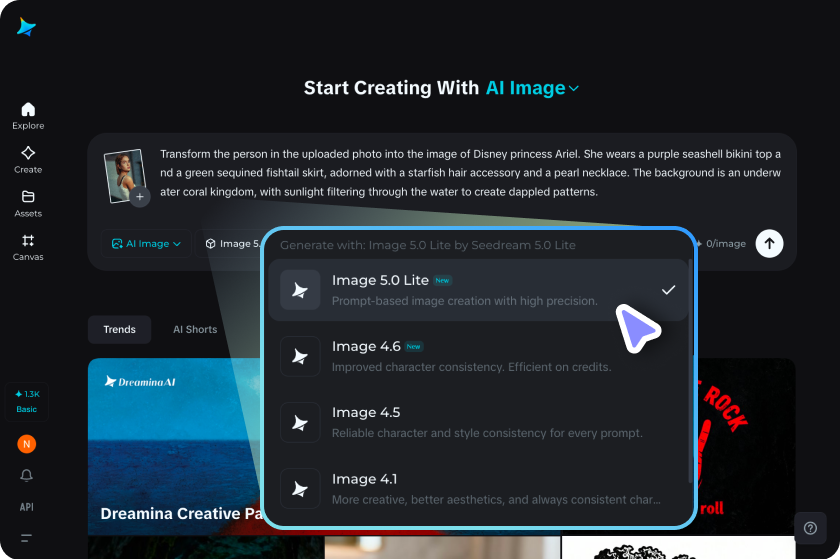This screenshot has height=560, width=840.
Task: Click the Image 5.0 Lite model icon
Action: tap(300, 290)
